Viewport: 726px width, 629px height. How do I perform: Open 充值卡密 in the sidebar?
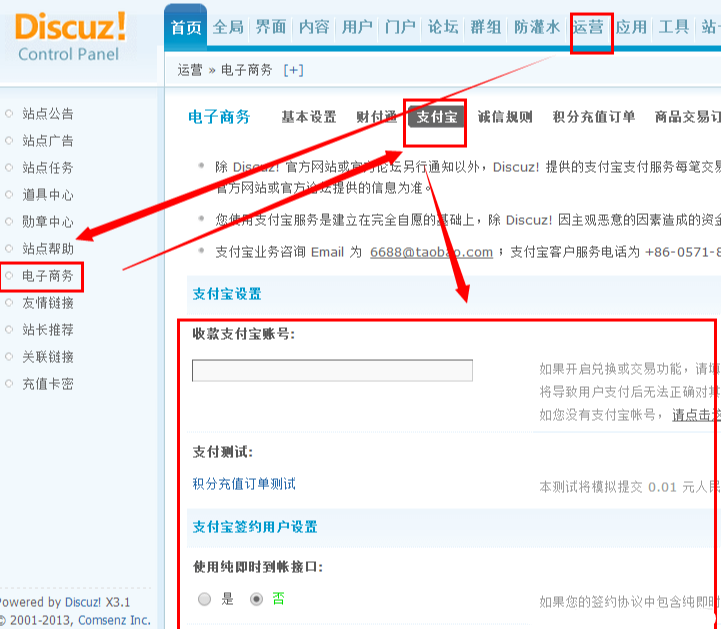48,384
